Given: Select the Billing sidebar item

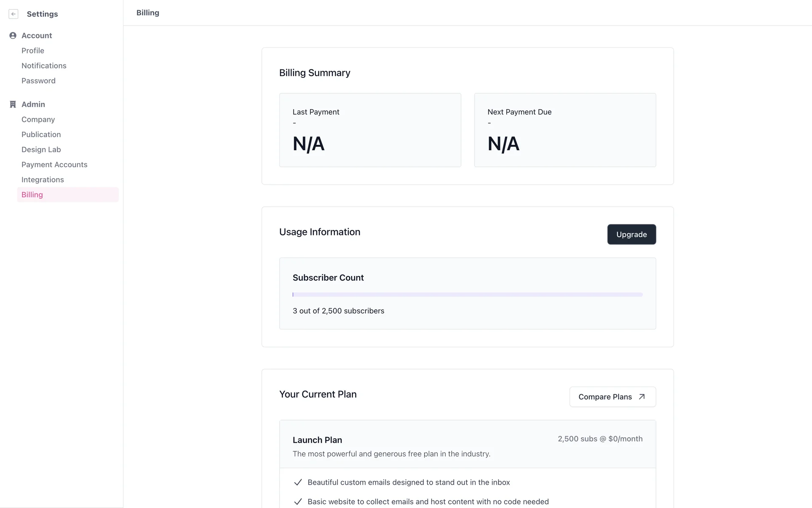Looking at the screenshot, I should pyautogui.click(x=32, y=195).
